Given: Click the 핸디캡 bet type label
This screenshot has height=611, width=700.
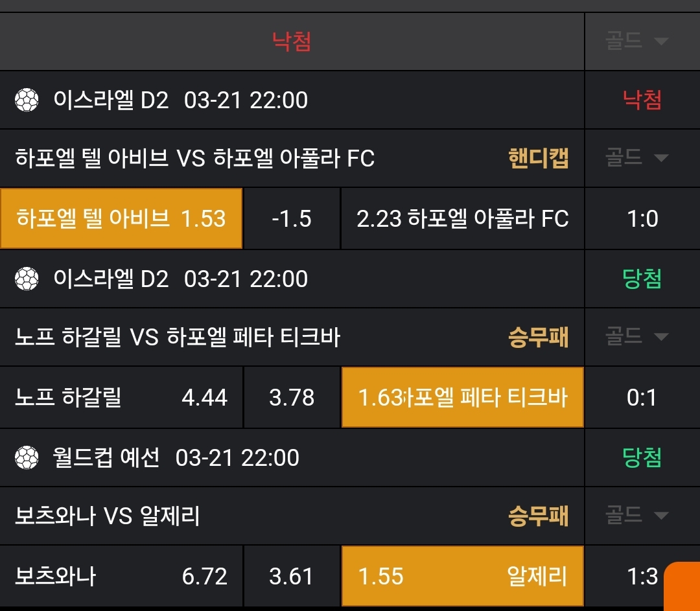Looking at the screenshot, I should pos(538,158).
